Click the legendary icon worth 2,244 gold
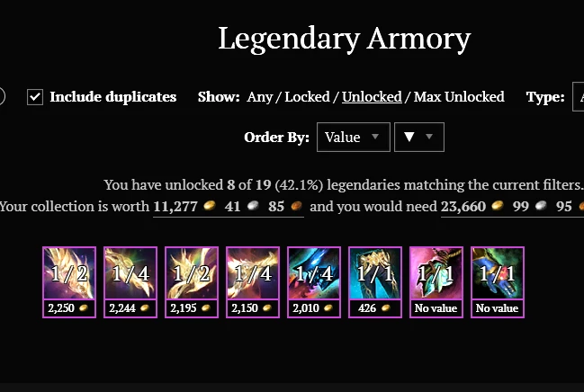 tap(130, 273)
